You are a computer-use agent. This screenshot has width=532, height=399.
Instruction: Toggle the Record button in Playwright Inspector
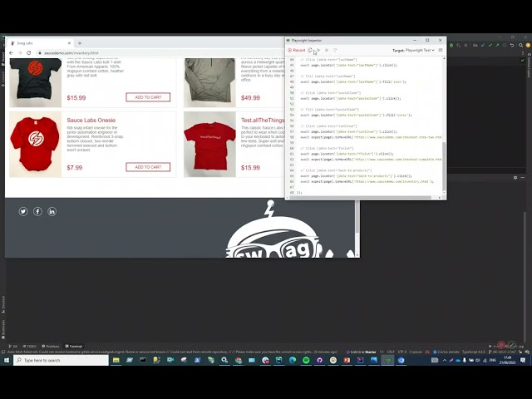297,50
